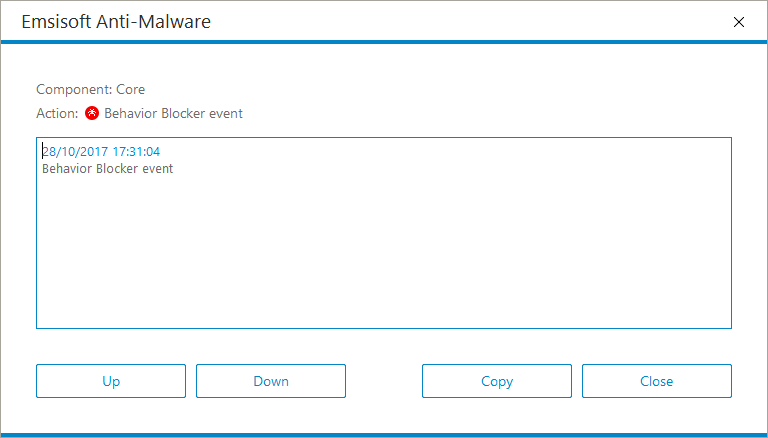
Task: Go to next entry with Down button
Action: coord(271,381)
